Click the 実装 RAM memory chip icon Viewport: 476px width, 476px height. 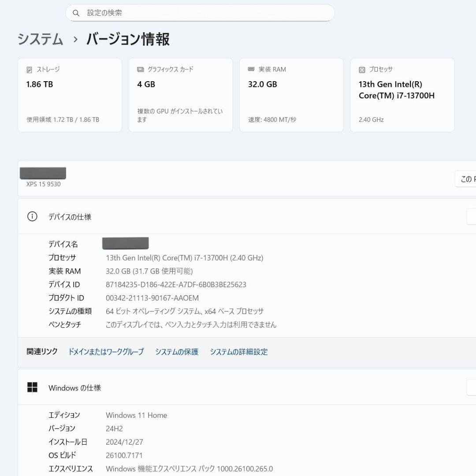tap(251, 69)
